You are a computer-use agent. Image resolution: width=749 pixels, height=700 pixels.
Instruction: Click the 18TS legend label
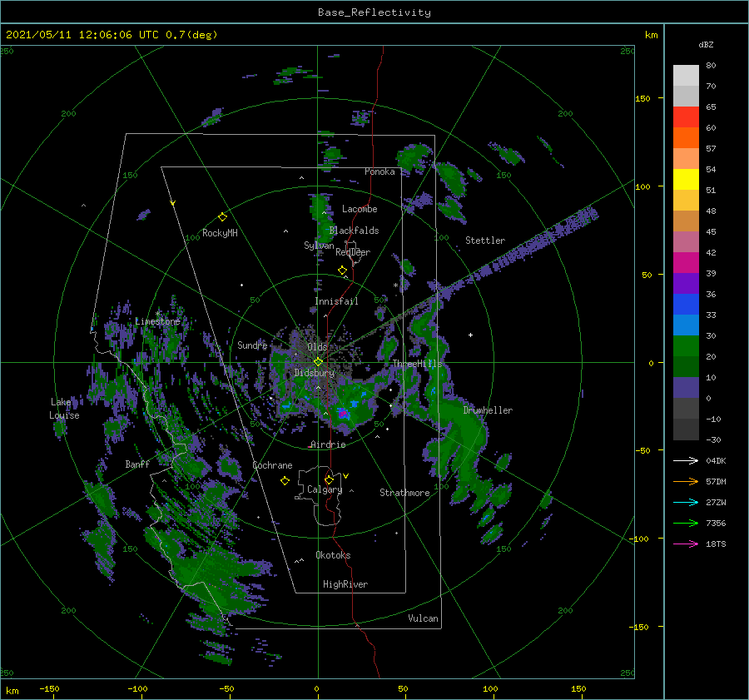[716, 544]
